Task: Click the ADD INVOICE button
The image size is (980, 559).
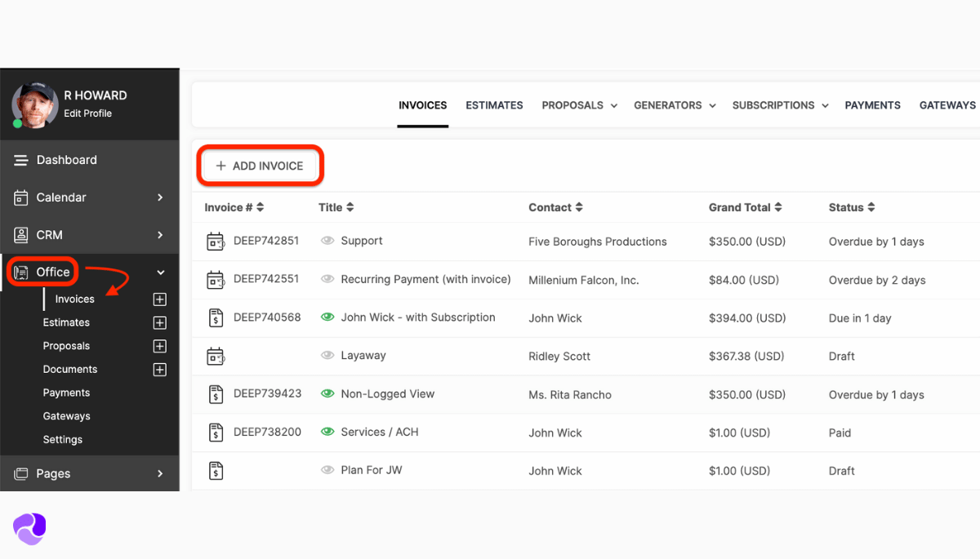Action: 259,165
